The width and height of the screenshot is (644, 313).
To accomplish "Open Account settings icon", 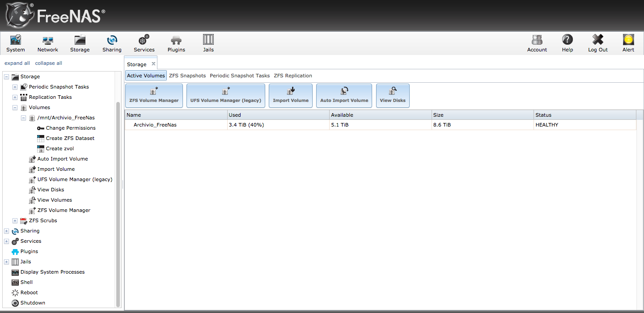I will [537, 43].
